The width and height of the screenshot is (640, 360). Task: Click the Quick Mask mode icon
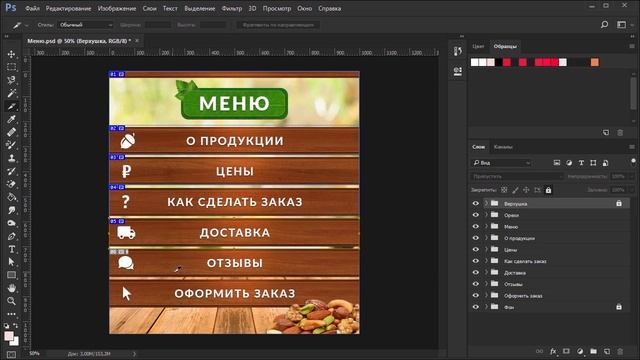tap(11, 354)
